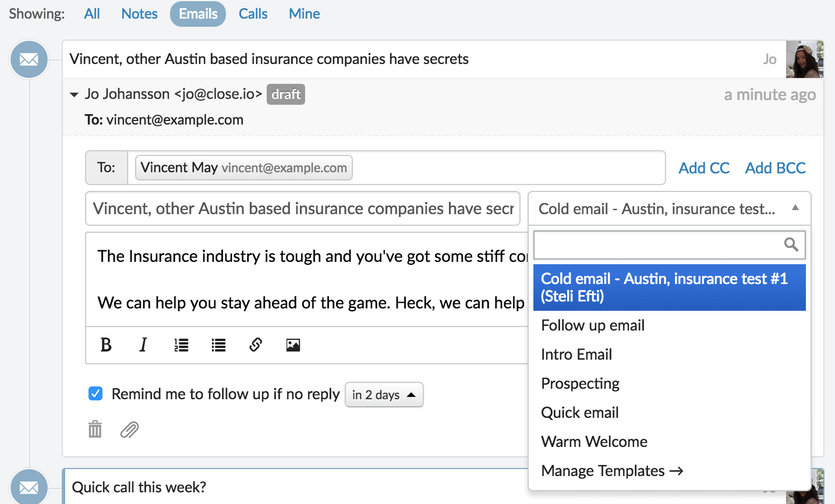This screenshot has height=504, width=835.
Task: Click the template search input field
Action: point(670,245)
